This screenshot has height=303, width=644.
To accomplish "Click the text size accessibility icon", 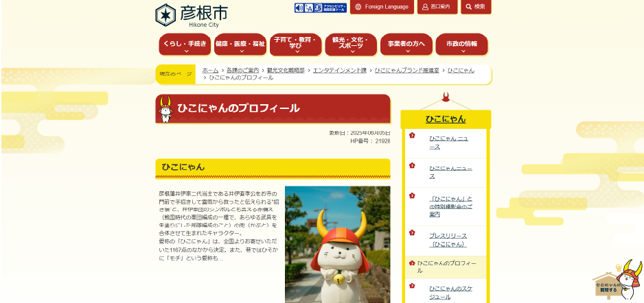I will [308, 8].
